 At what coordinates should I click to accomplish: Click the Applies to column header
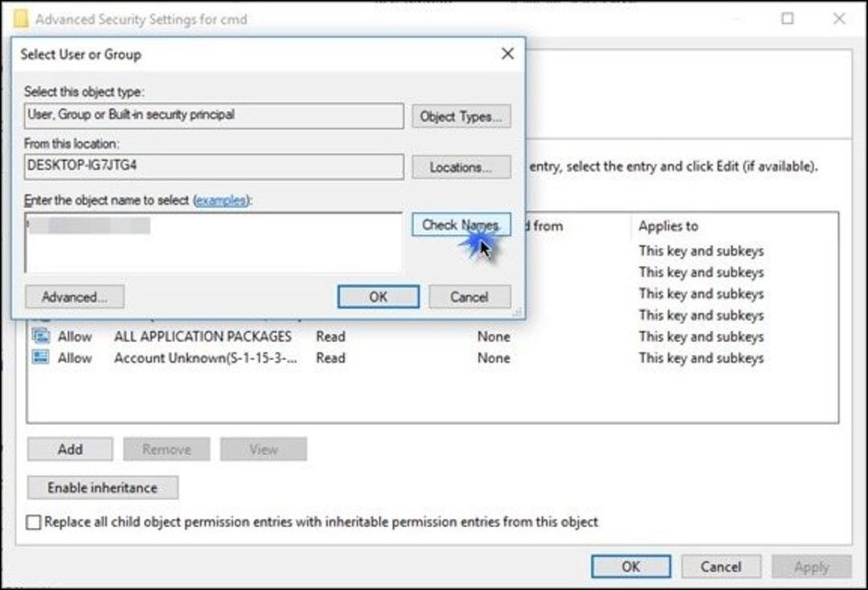pyautogui.click(x=668, y=226)
